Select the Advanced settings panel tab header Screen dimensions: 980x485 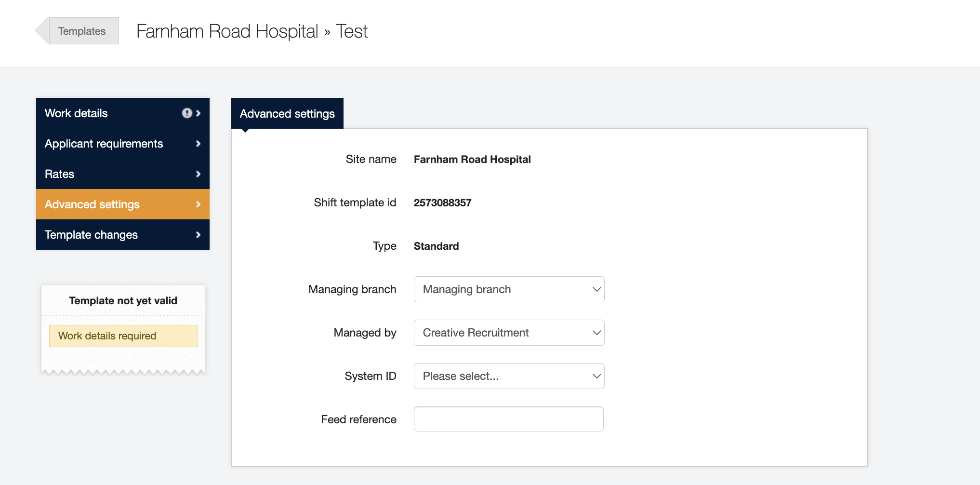[x=287, y=114]
